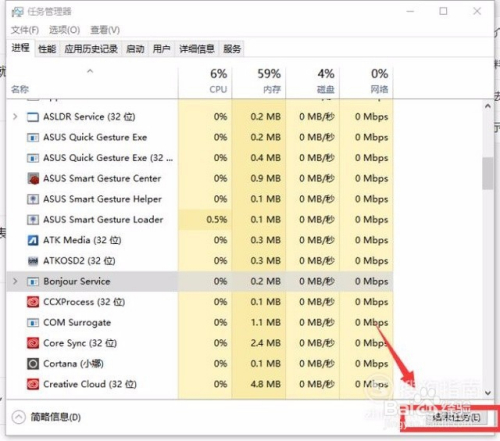Select the ATK Media (32 位) process name
Viewport: 500px width, 441px height.
click(82, 240)
